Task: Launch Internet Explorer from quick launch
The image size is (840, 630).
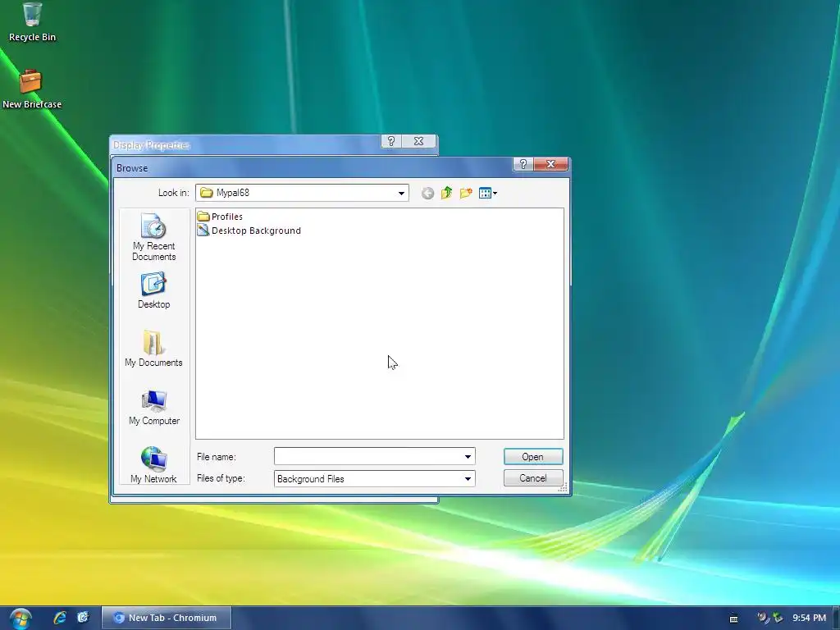Action: pyautogui.click(x=59, y=618)
